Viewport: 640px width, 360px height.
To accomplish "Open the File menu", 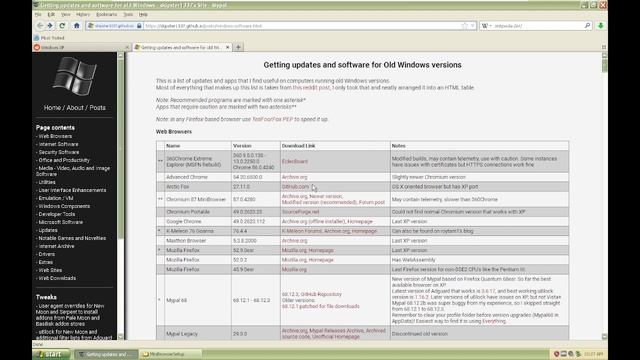I will click(x=38, y=14).
